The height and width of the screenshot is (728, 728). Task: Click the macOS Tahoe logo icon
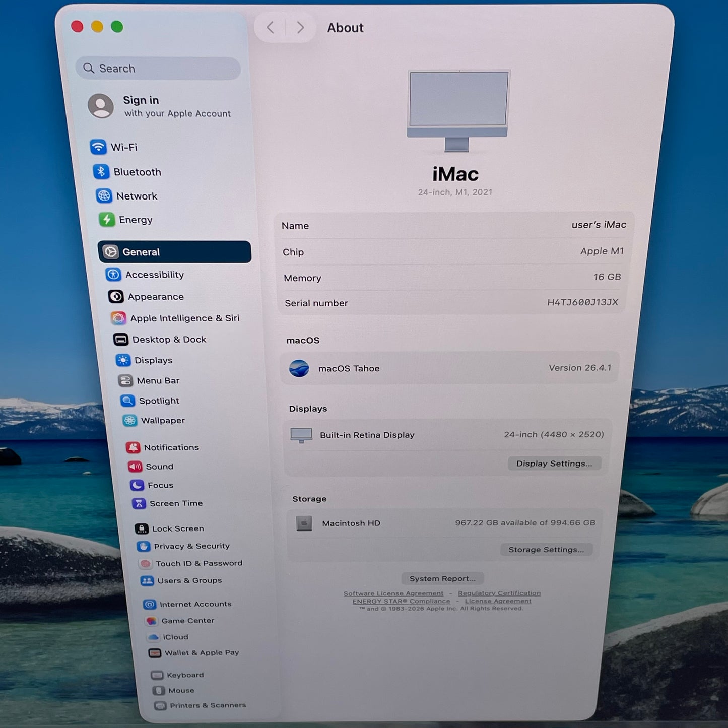click(x=299, y=368)
